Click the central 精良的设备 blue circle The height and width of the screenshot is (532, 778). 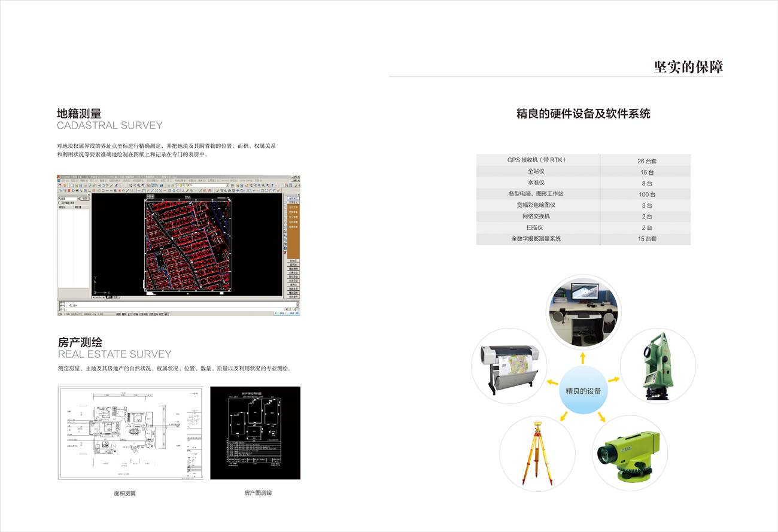pyautogui.click(x=583, y=391)
